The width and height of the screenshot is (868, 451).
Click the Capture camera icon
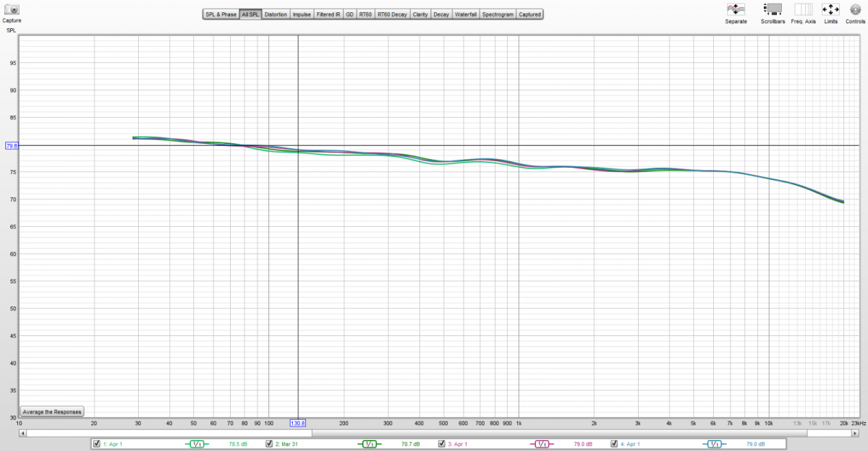(x=12, y=9)
